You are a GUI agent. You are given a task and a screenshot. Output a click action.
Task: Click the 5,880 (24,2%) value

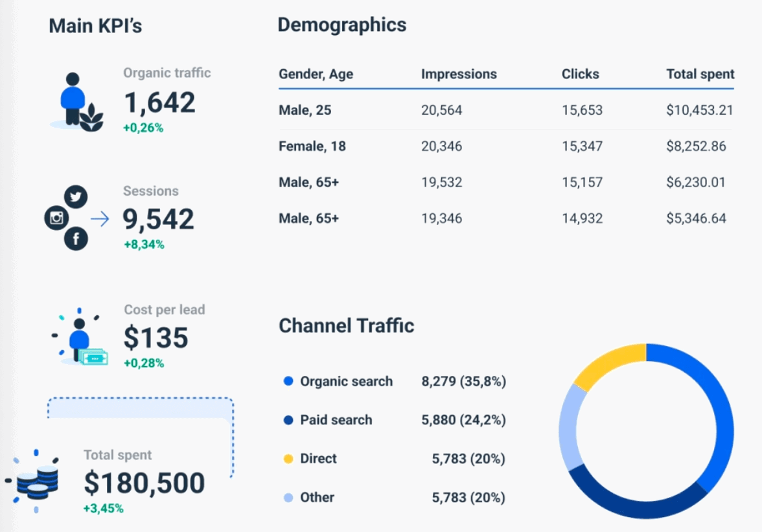pyautogui.click(x=464, y=420)
